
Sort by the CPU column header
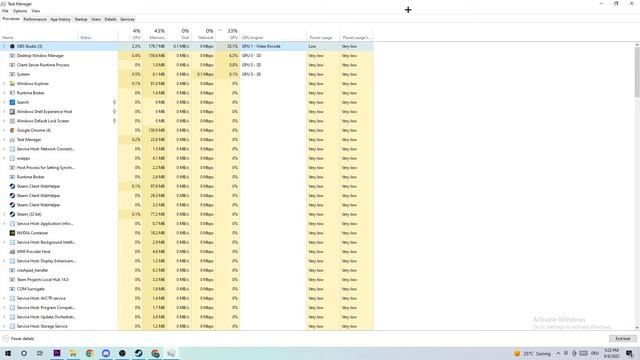tap(130, 34)
